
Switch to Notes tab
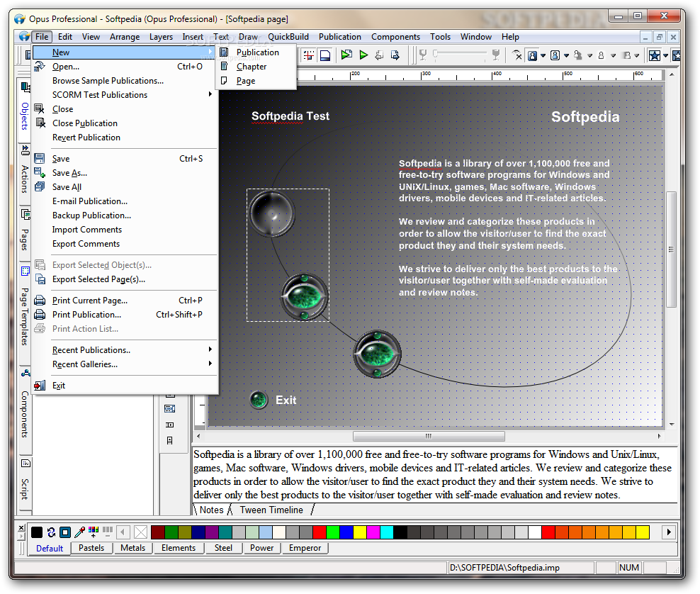(211, 510)
